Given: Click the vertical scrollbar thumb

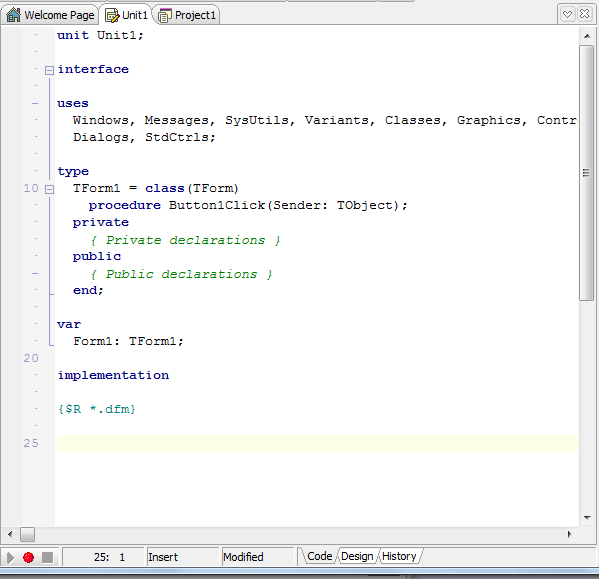Looking at the screenshot, I should click(x=586, y=173).
